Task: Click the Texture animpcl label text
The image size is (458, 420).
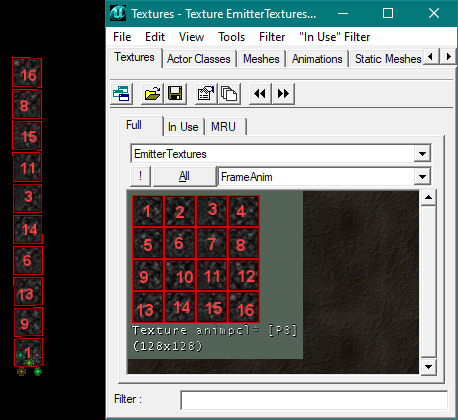Action: pyautogui.click(x=215, y=330)
